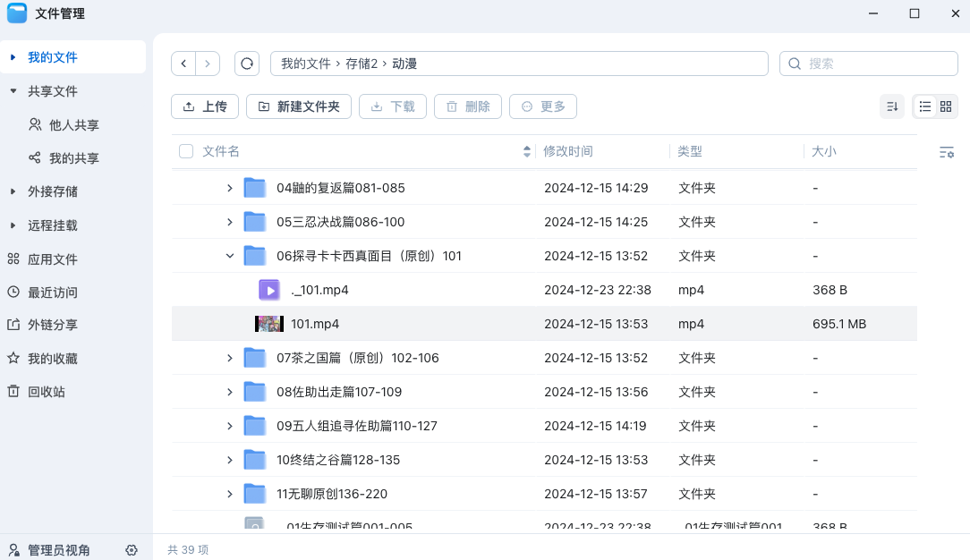970x560 pixels.
Task: Expand the 07茶之国篇 folder
Action: point(230,358)
